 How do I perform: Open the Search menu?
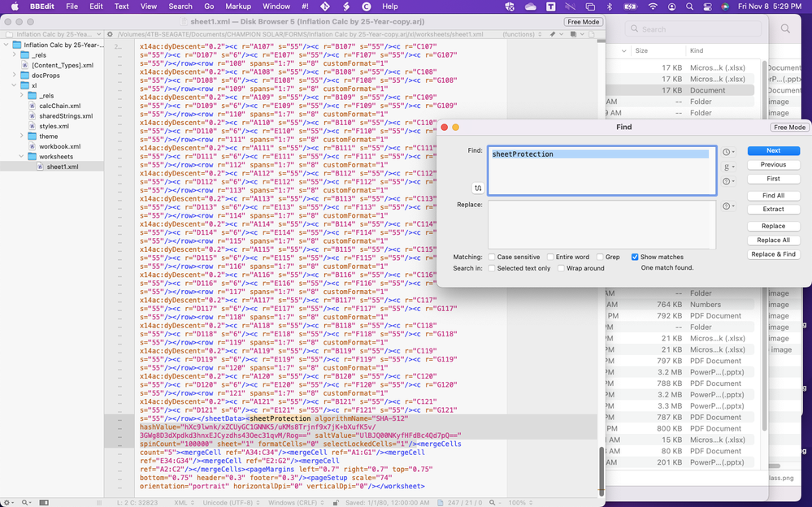[180, 6]
